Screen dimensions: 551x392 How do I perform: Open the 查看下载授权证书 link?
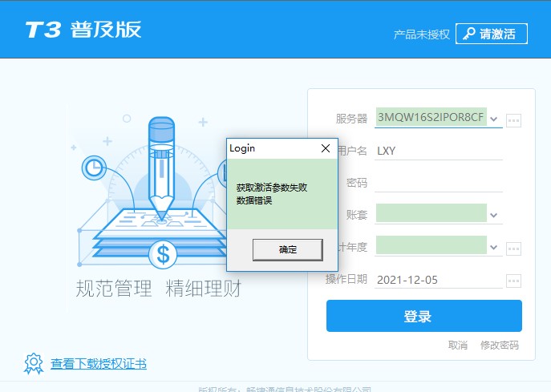[99, 364]
